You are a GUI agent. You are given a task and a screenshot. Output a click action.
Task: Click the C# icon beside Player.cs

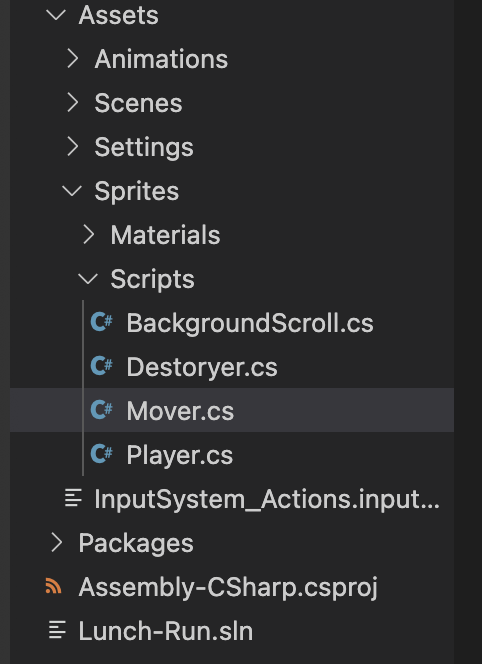pyautogui.click(x=102, y=454)
